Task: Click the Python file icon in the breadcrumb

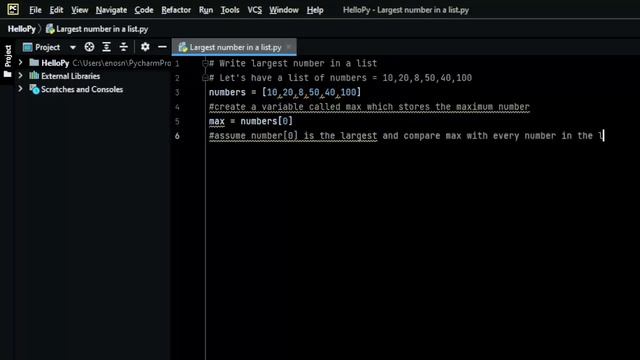Action: (x=50, y=29)
